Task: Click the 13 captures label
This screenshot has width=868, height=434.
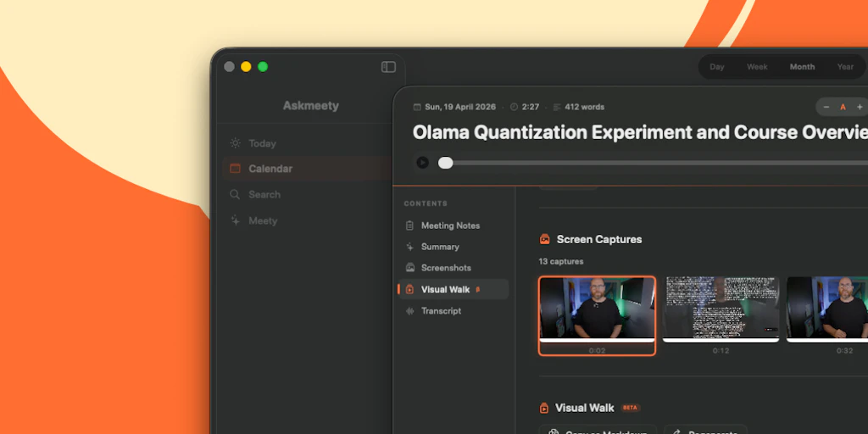Action: pyautogui.click(x=561, y=261)
